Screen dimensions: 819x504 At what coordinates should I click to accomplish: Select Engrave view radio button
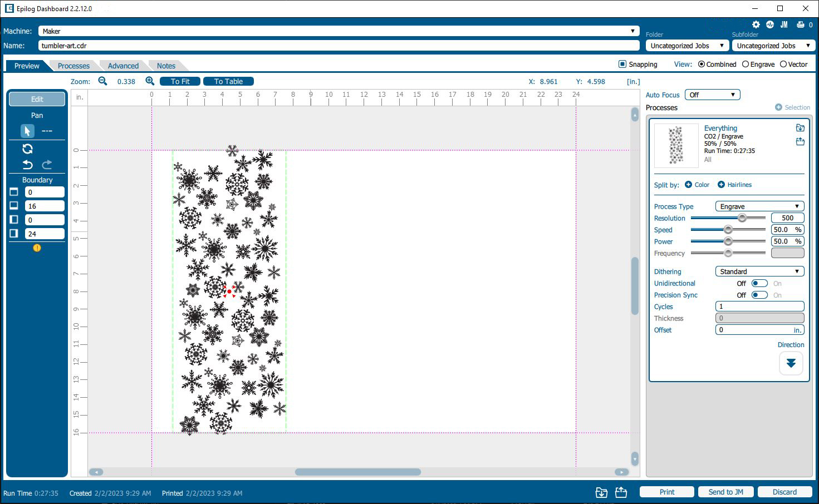pyautogui.click(x=746, y=65)
